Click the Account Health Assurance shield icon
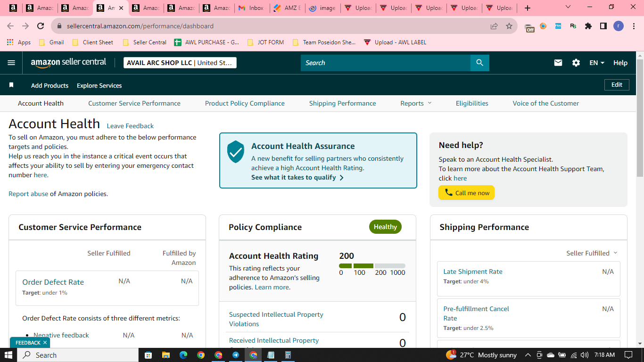Viewport: 644px width, 362px height. (236, 152)
